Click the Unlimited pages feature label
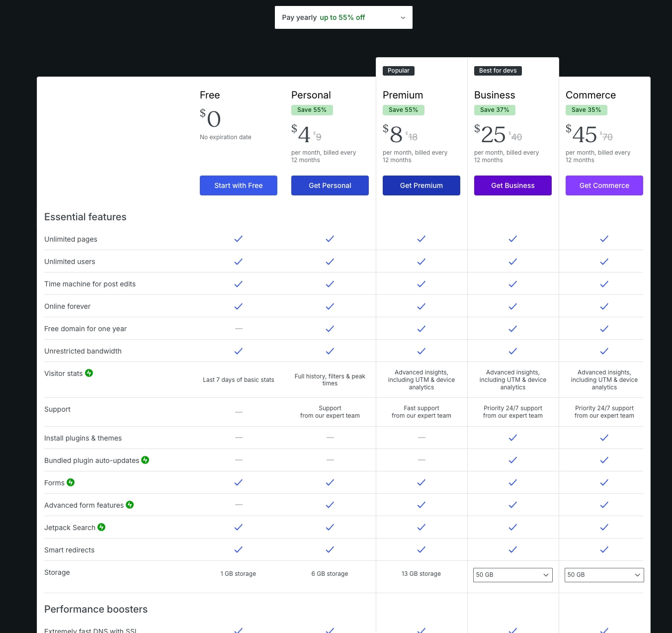The width and height of the screenshot is (672, 633). click(71, 239)
